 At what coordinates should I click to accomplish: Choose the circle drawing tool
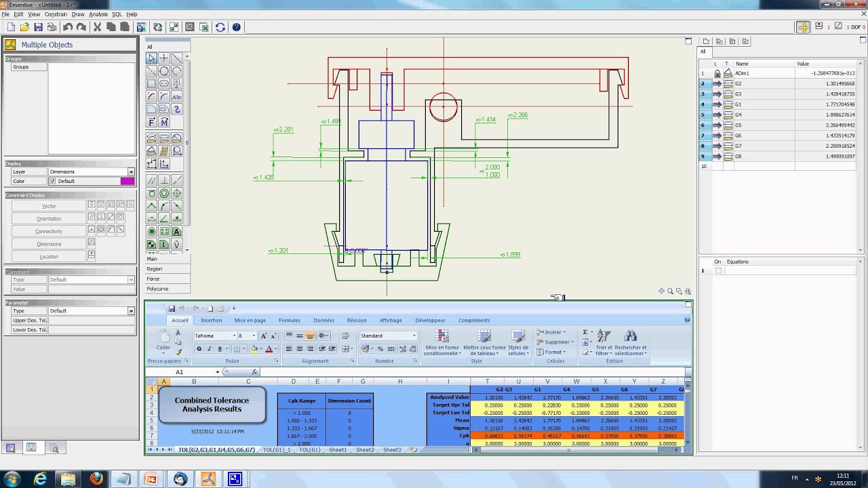click(164, 71)
